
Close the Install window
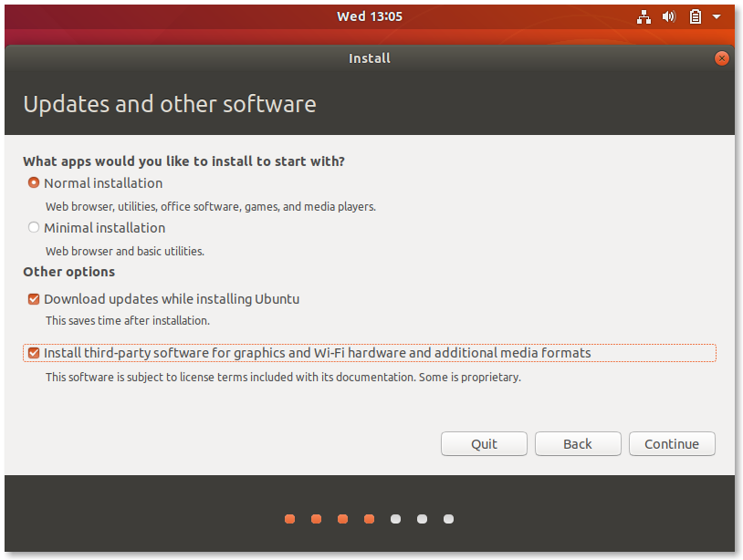point(721,58)
